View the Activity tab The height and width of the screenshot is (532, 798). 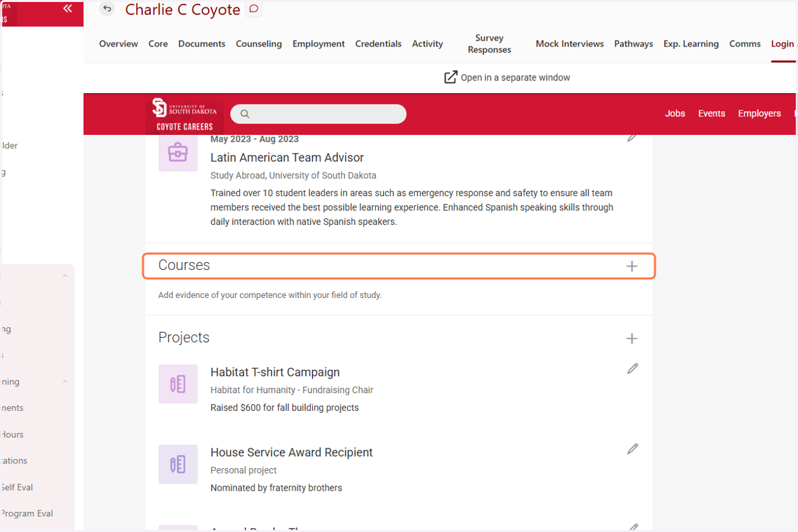428,44
